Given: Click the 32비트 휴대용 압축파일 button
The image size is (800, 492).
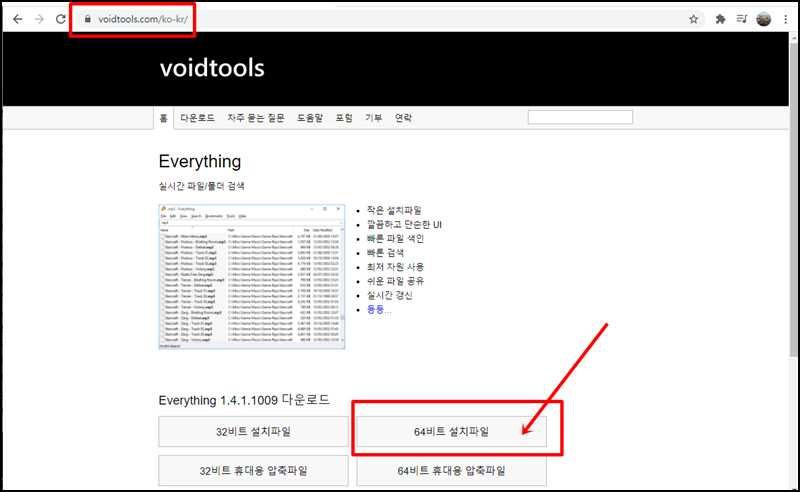Looking at the screenshot, I should (x=253, y=471).
